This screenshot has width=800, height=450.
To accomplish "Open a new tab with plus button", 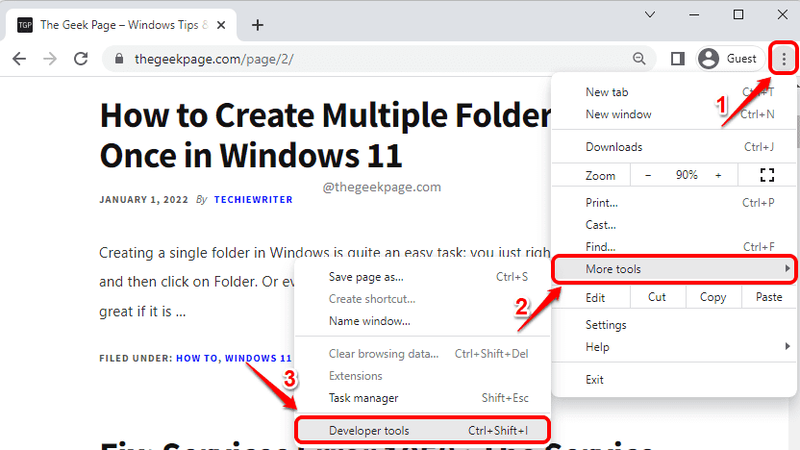I will (258, 25).
